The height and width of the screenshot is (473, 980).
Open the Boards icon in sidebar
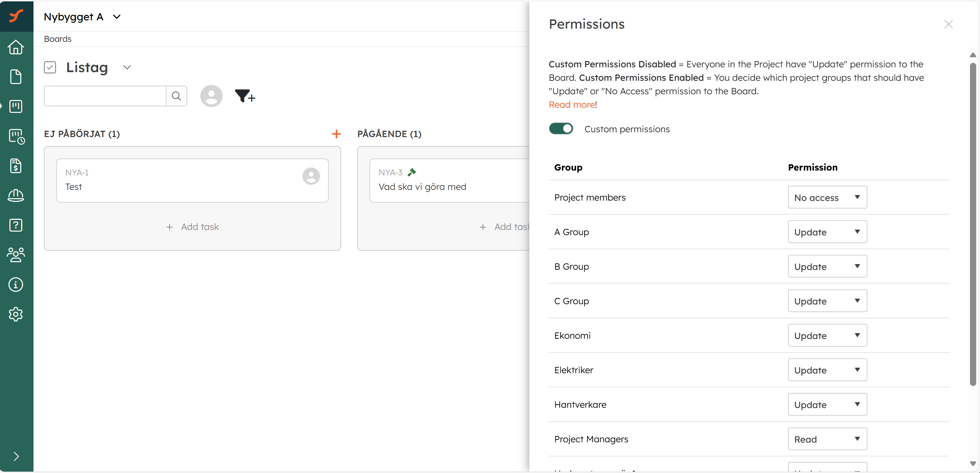click(16, 106)
